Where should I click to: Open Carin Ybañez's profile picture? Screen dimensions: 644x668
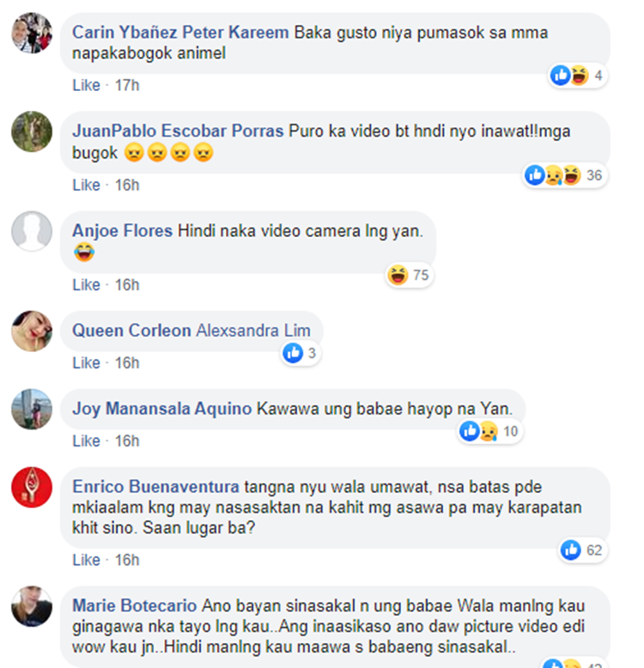(x=32, y=33)
